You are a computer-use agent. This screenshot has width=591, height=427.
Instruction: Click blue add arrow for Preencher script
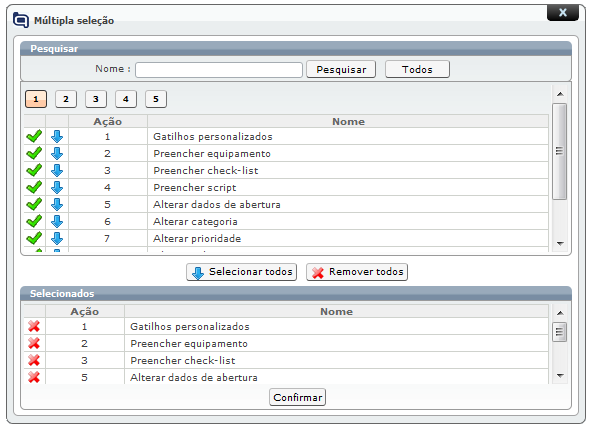pyautogui.click(x=57, y=187)
